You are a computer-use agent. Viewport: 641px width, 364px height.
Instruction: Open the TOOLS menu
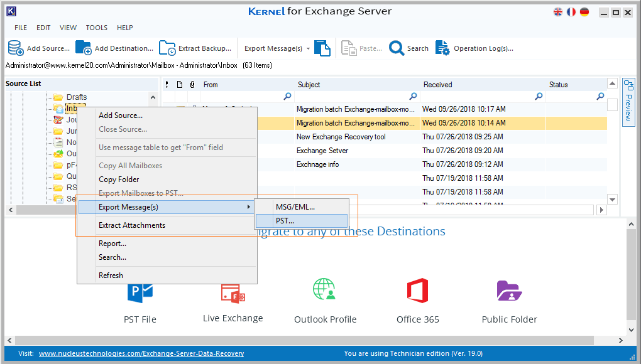97,28
